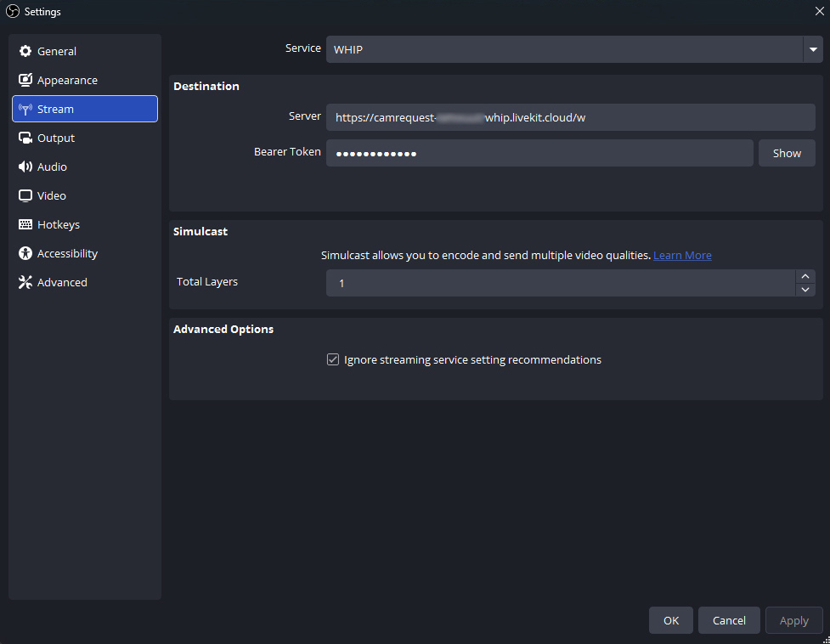Click the Accessibility icon in sidebar

point(25,253)
